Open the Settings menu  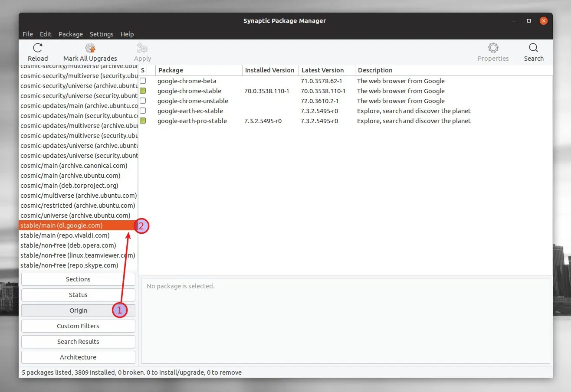pyautogui.click(x=102, y=34)
